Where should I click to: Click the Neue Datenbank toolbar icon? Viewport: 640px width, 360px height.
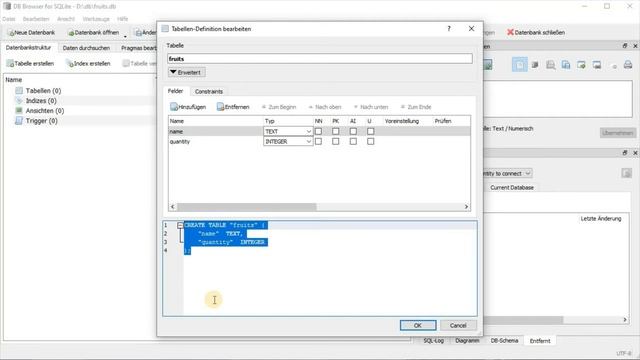[x=11, y=33]
